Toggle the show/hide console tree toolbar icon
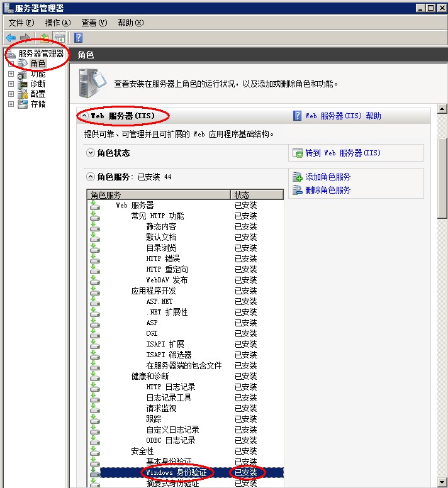Screen dimensions: 448x488 [x=60, y=38]
